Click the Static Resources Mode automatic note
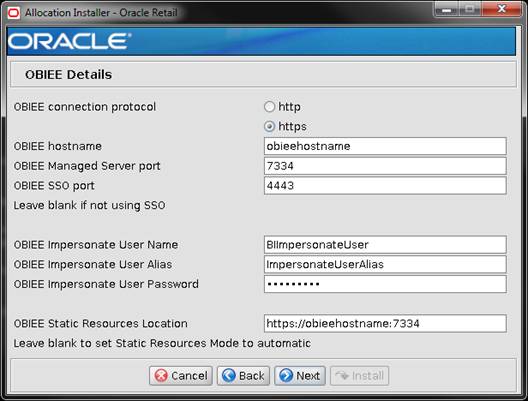The image size is (528, 401). pyautogui.click(x=162, y=343)
